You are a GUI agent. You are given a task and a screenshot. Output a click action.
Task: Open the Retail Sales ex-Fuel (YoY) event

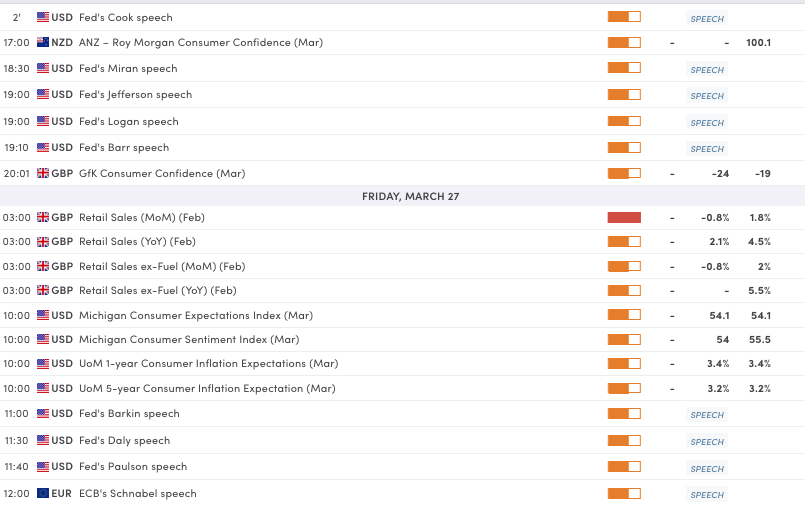coord(157,290)
